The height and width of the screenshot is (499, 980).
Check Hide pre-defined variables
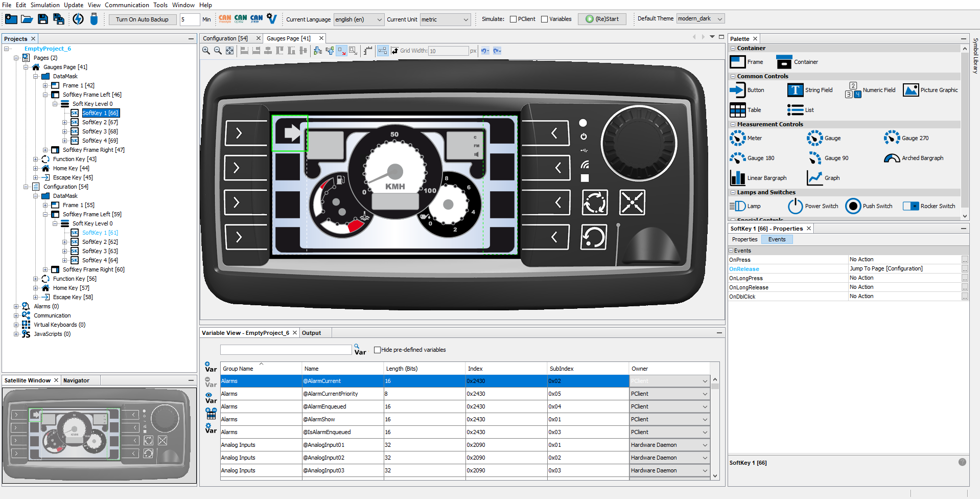coord(378,350)
